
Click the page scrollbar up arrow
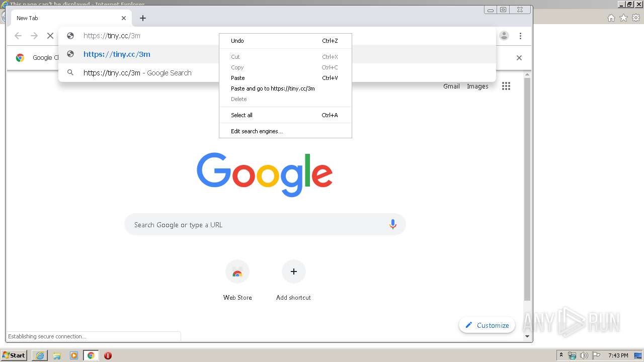[x=527, y=75]
